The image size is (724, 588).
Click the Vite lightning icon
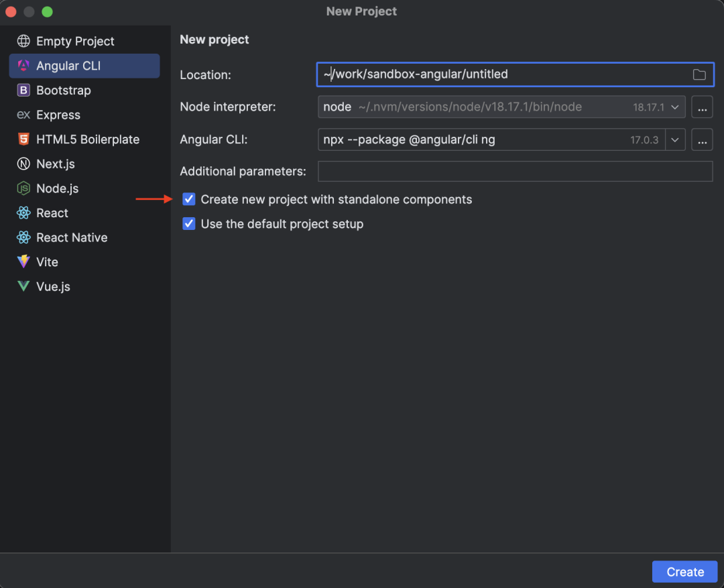(x=23, y=261)
